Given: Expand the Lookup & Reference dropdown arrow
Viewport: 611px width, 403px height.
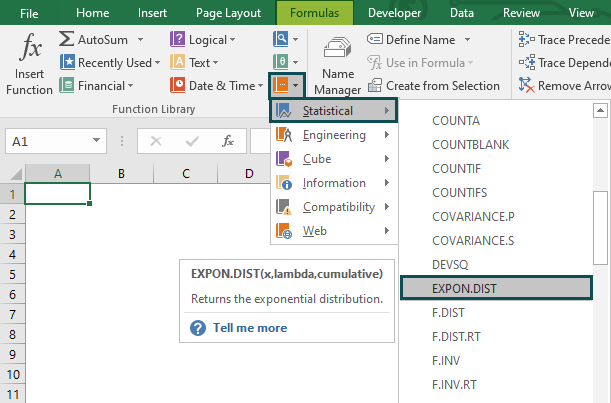Looking at the screenshot, I should pyautogui.click(x=295, y=39).
